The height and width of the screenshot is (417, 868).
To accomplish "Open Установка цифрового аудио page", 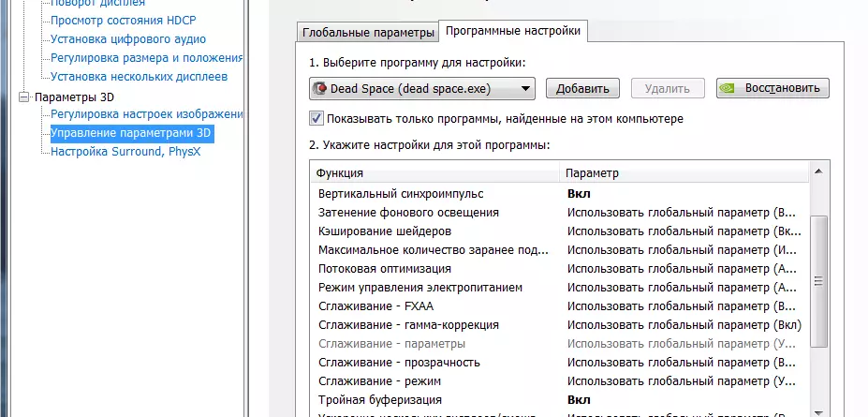I will [x=128, y=39].
